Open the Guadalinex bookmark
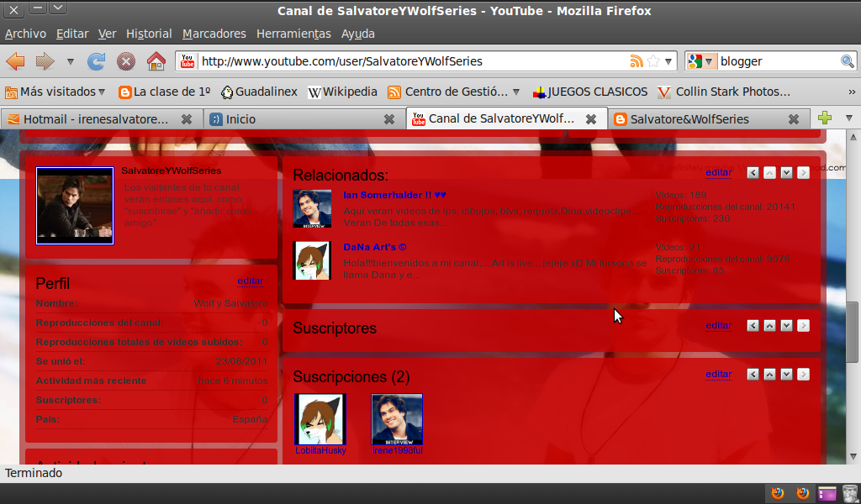 259,92
